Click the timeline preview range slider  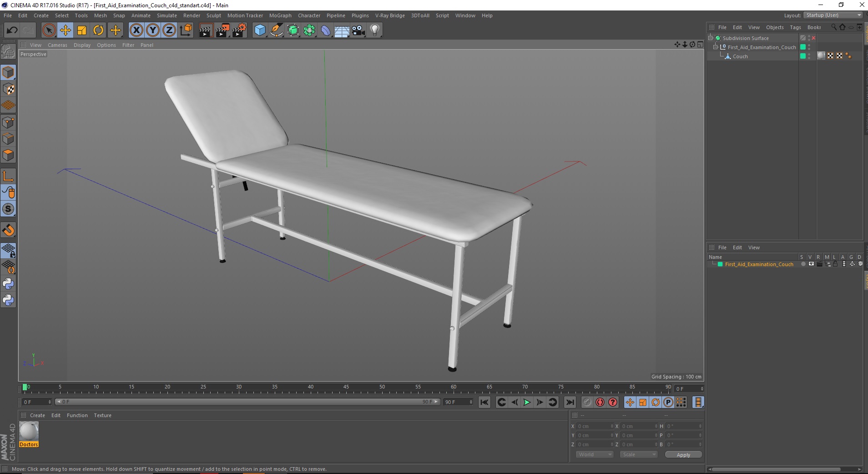click(x=247, y=402)
